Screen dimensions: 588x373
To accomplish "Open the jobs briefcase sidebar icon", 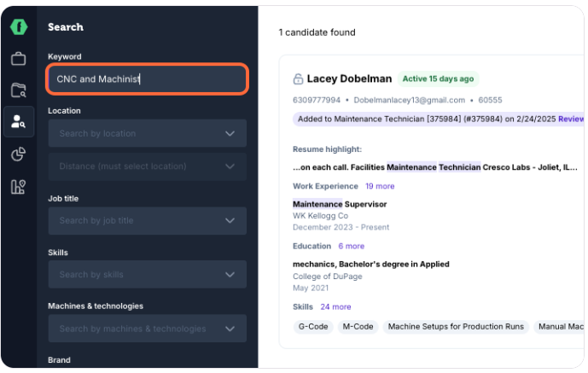I will [x=19, y=59].
